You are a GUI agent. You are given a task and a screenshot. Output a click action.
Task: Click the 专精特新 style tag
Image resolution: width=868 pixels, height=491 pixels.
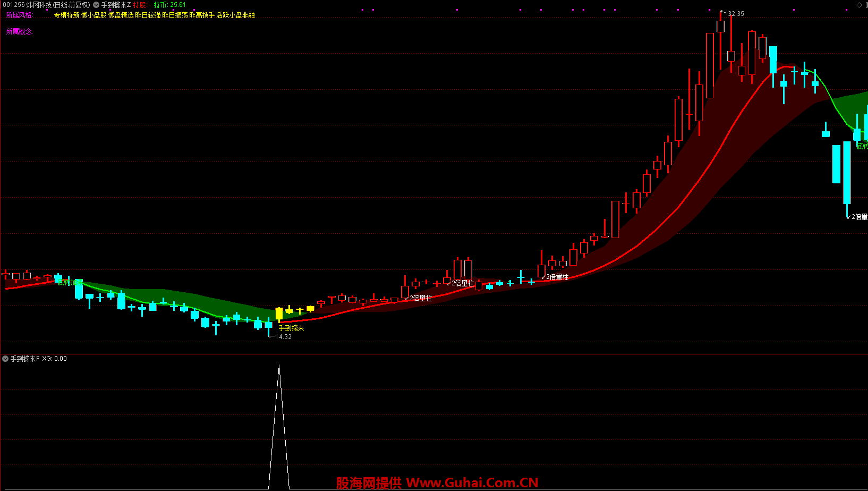click(66, 15)
